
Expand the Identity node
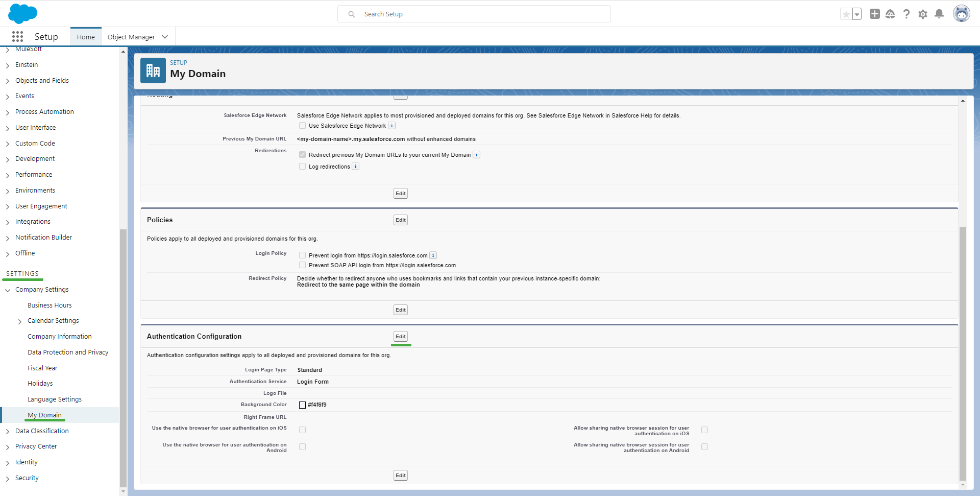click(8, 463)
